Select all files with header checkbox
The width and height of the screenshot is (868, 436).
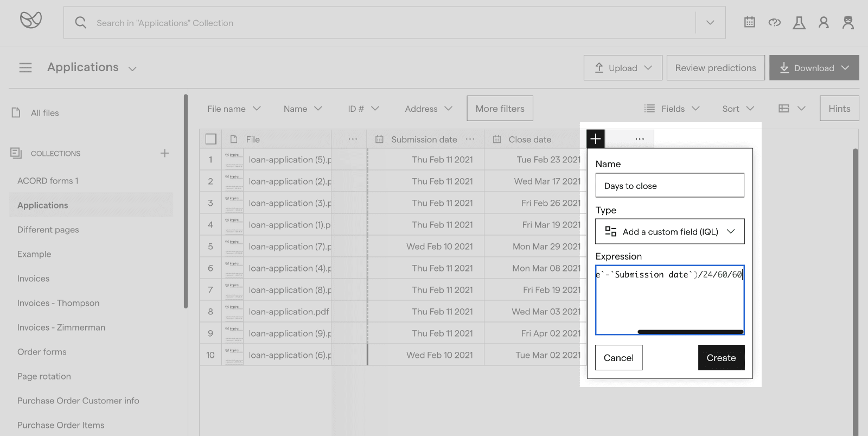coord(211,139)
